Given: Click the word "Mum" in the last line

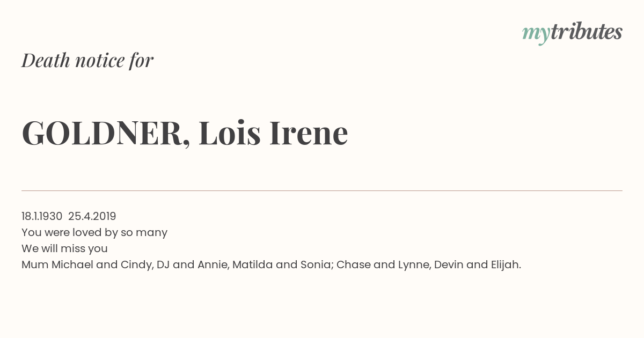Looking at the screenshot, I should point(35,264).
